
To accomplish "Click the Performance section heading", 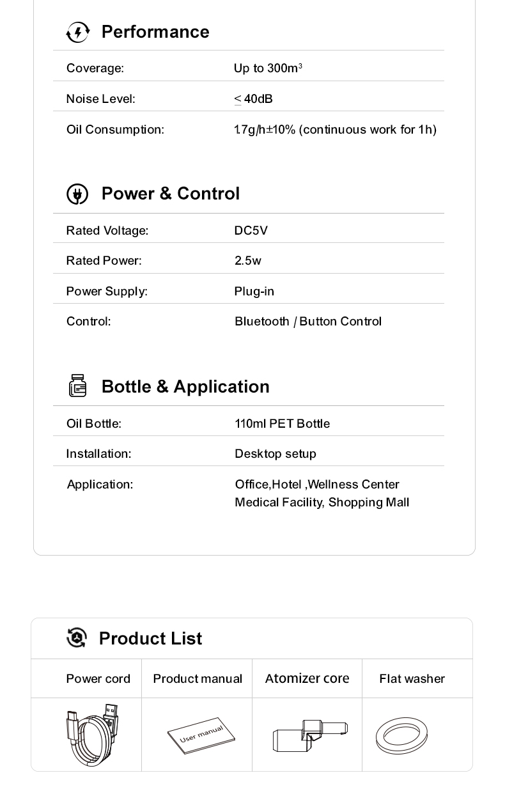I will pyautogui.click(x=155, y=32).
